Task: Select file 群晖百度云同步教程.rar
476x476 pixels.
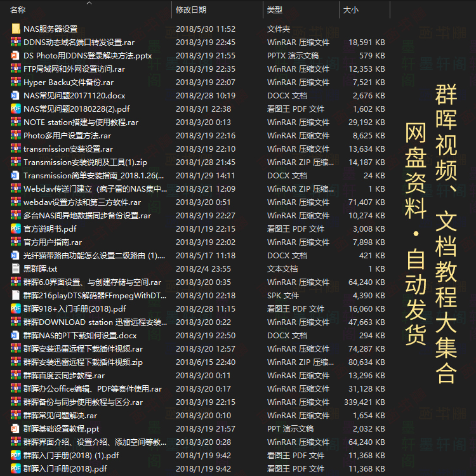Action: coord(64,376)
